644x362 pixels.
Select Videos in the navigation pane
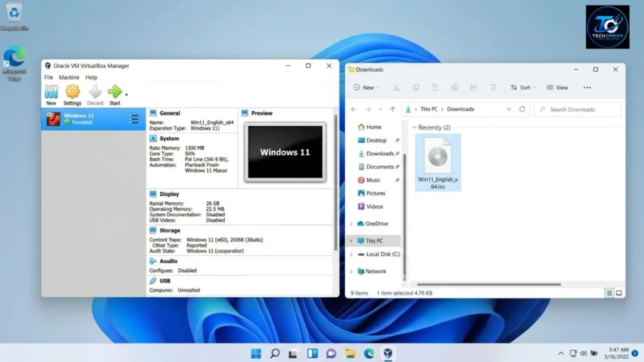point(370,206)
